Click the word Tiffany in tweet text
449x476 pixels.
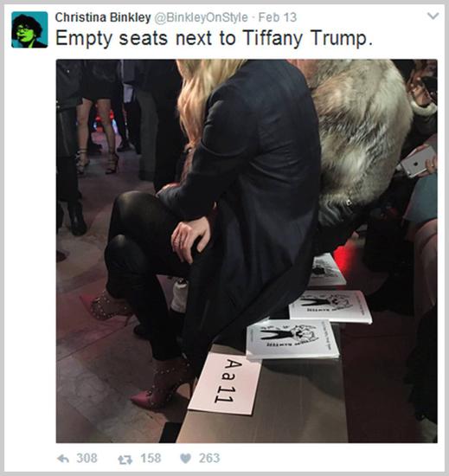[x=273, y=39]
